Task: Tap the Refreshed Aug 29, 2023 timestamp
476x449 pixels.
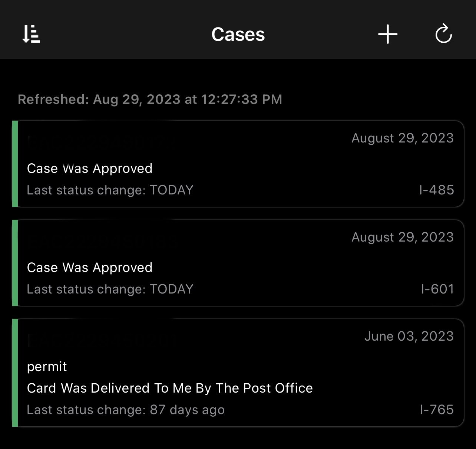Action: click(x=150, y=99)
